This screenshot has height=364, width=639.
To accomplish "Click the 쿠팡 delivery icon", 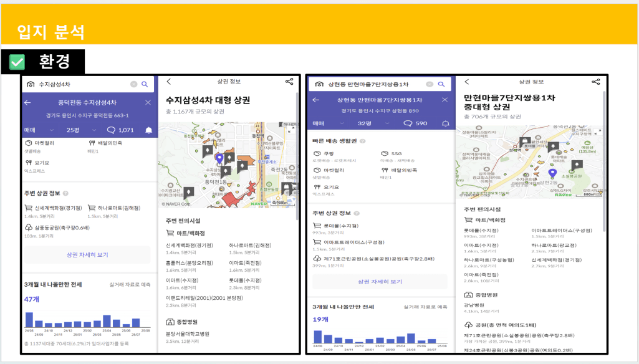I will (x=317, y=154).
